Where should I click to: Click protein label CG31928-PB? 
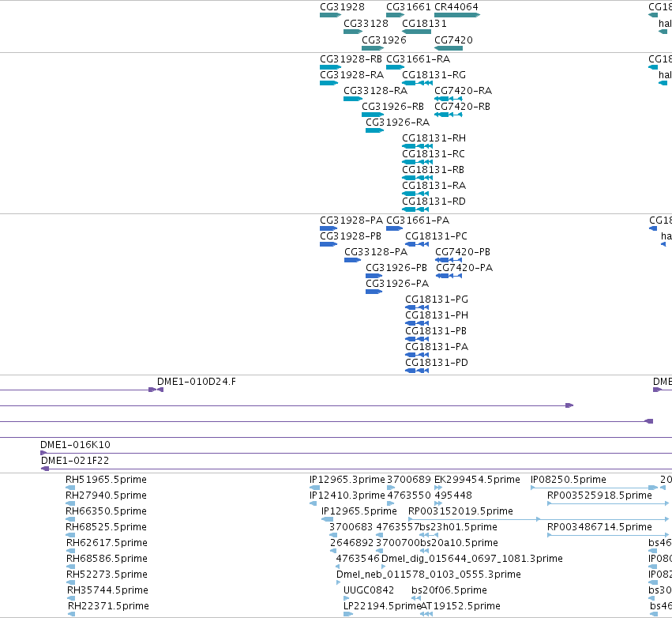pyautogui.click(x=351, y=236)
